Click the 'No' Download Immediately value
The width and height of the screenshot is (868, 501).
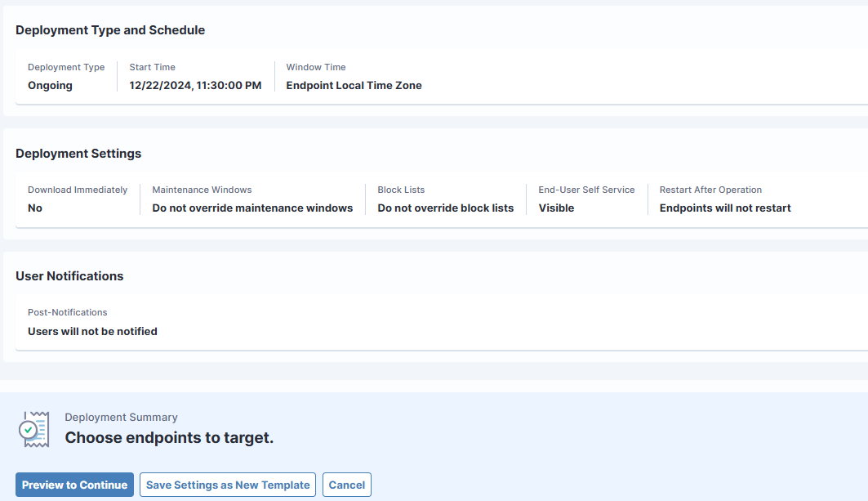tap(35, 208)
